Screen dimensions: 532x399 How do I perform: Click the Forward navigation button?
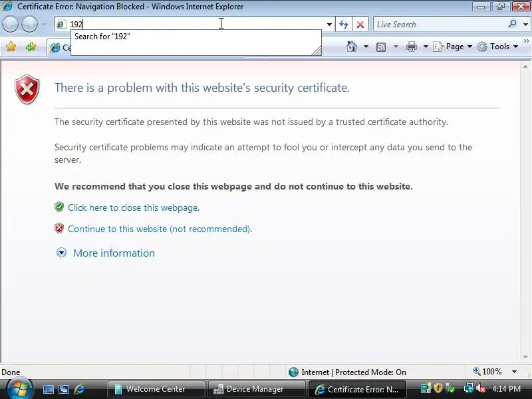(x=29, y=25)
